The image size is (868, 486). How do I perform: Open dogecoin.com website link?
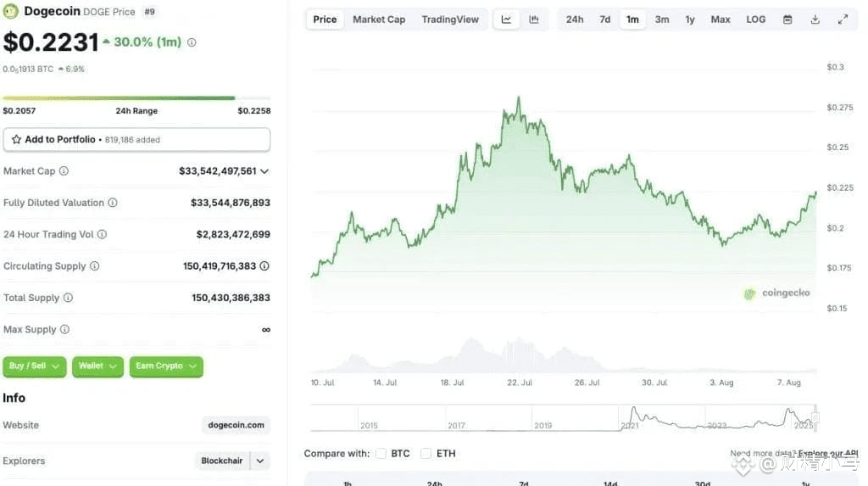236,425
